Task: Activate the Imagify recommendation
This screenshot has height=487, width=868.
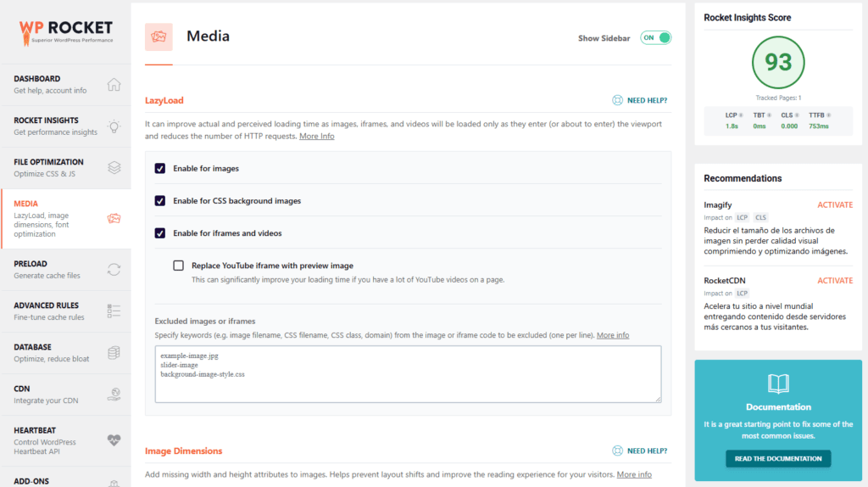Action: (x=835, y=205)
